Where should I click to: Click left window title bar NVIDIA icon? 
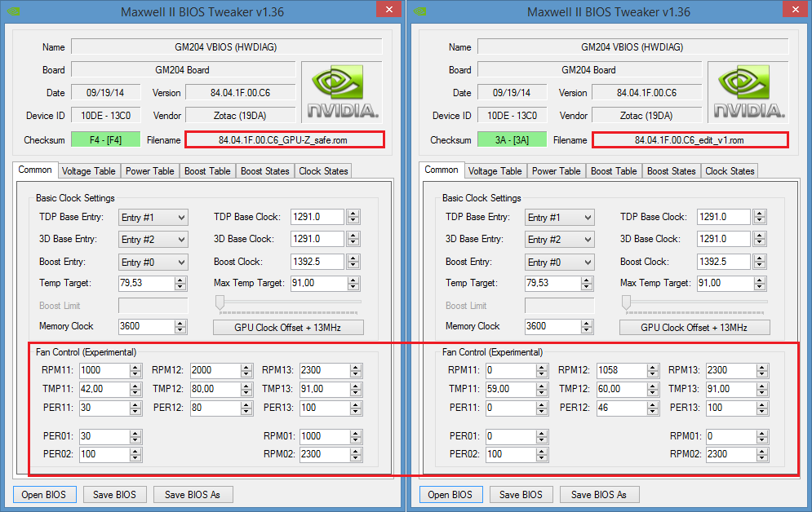point(13,11)
